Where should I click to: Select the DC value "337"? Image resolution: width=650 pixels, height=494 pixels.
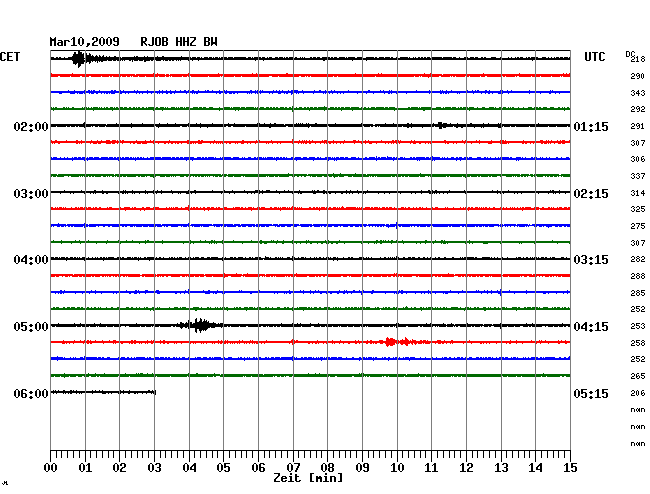pos(638,177)
